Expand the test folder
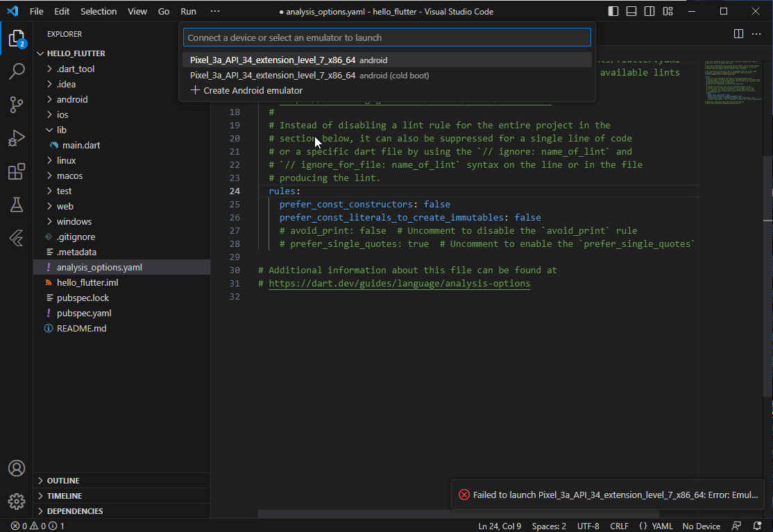This screenshot has width=773, height=532. (121, 191)
